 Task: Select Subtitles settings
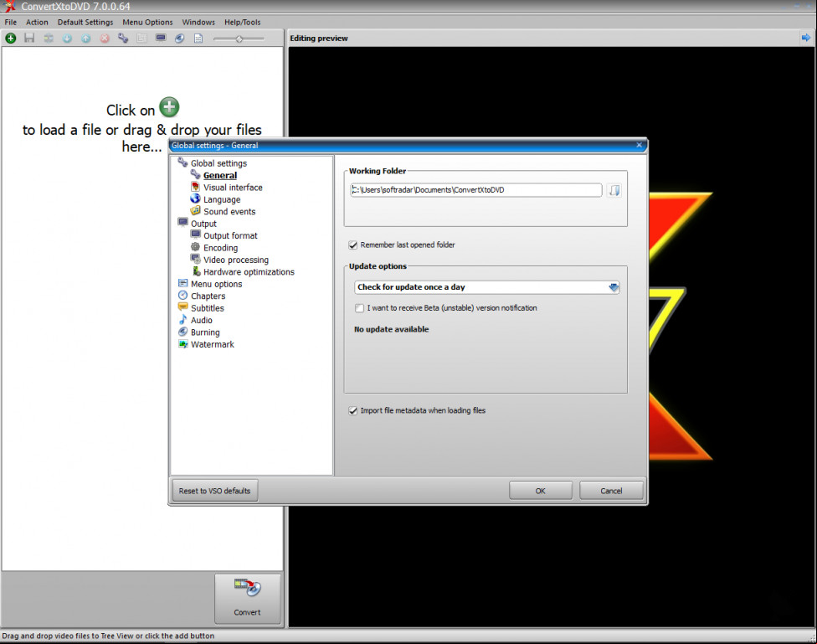(208, 307)
